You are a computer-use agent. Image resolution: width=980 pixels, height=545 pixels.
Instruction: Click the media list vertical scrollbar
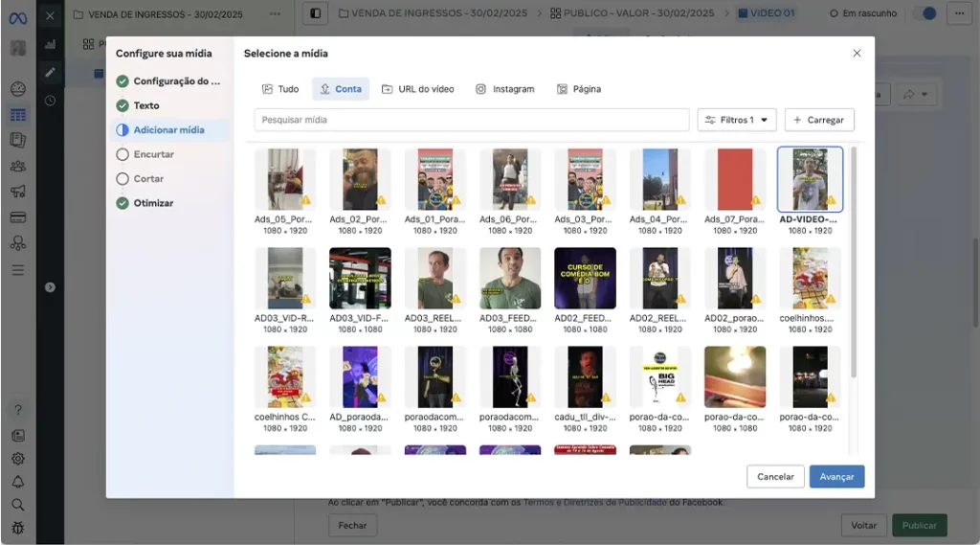click(853, 259)
